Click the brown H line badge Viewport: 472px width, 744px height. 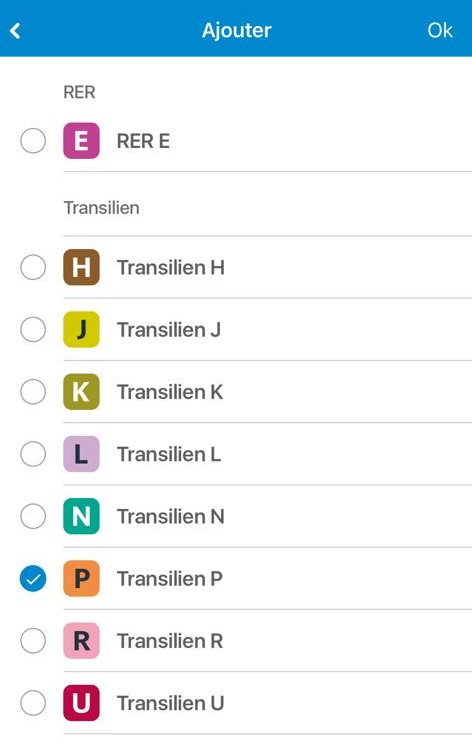tap(81, 267)
